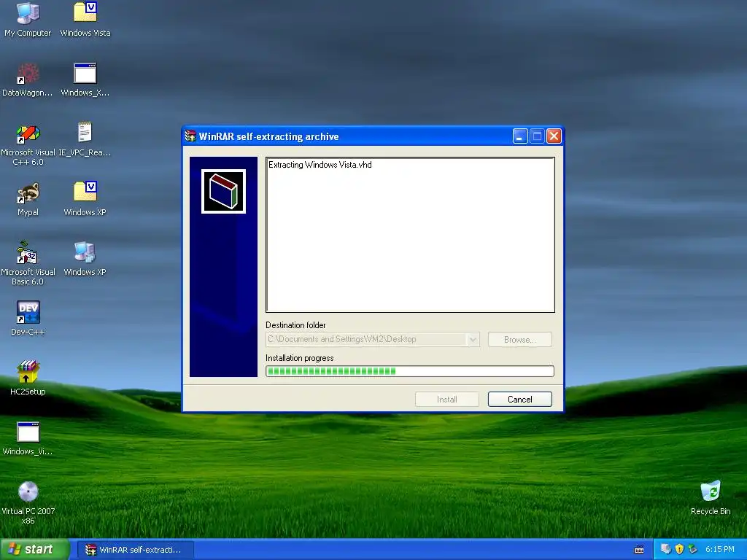The width and height of the screenshot is (747, 560).
Task: Click the WinRAR archive logo image
Action: point(223,192)
